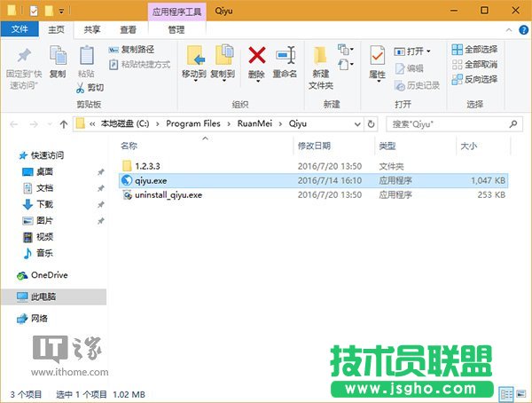Click Program Files in the address path
This screenshot has width=532, height=403.
193,123
